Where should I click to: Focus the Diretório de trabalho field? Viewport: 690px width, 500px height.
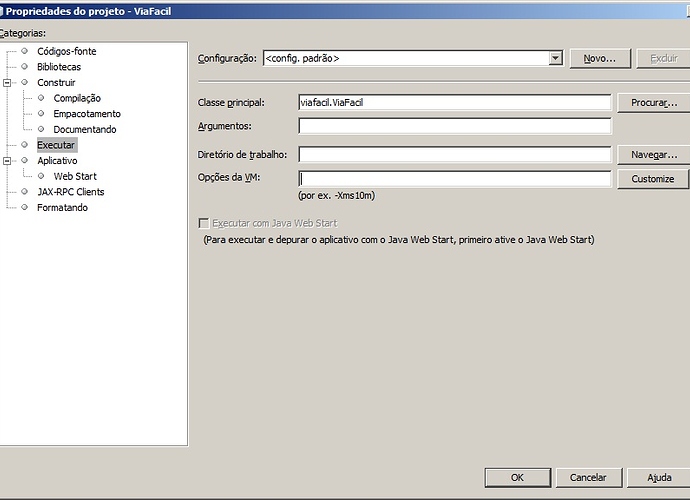click(x=455, y=154)
